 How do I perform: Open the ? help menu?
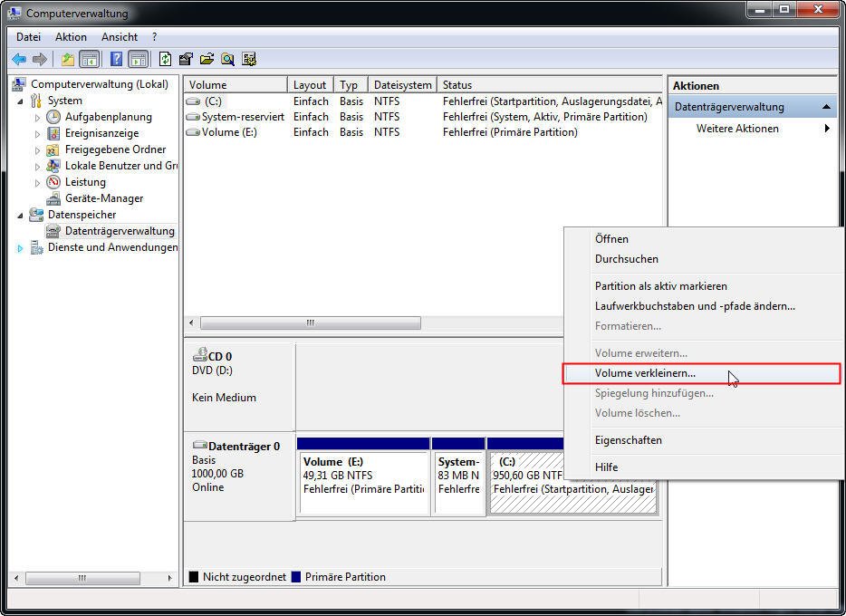[154, 37]
